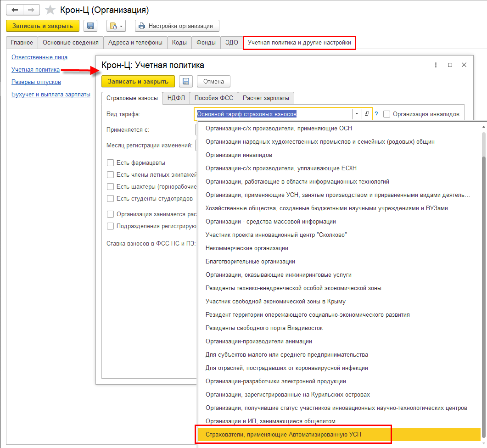Screen dimensions: 487x448
Task: Open Учетная политика link
Action: point(35,70)
